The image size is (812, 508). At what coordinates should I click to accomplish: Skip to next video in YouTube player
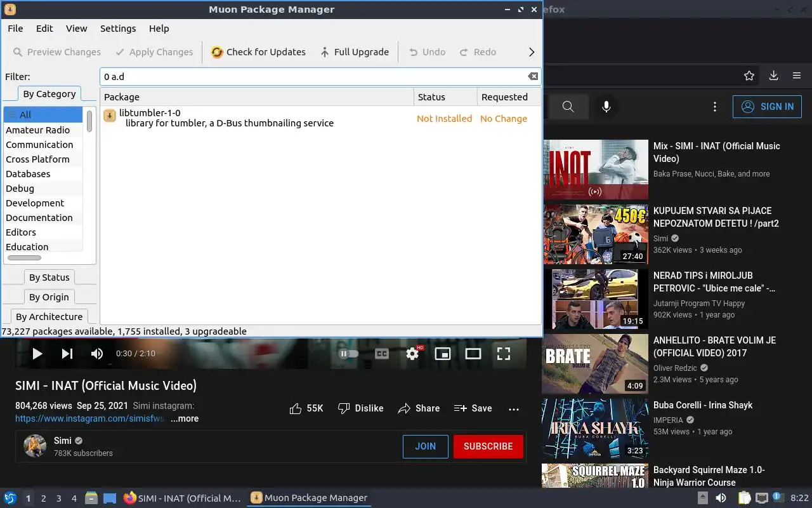click(67, 354)
